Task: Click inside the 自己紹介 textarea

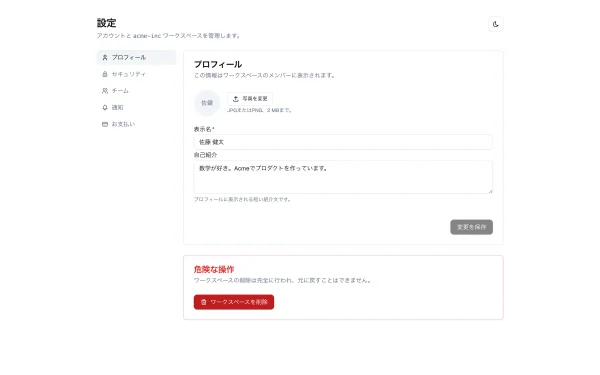Action: point(343,177)
